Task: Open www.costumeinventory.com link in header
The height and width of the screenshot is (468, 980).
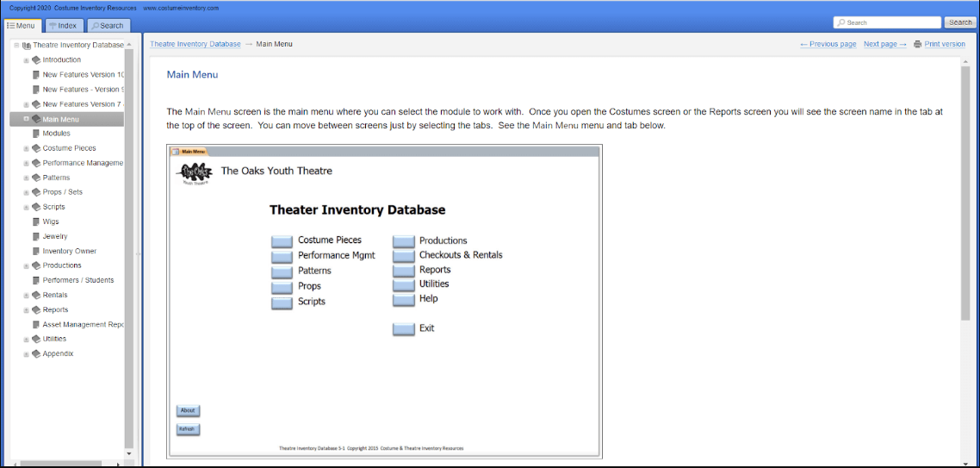Action: pyautogui.click(x=181, y=8)
